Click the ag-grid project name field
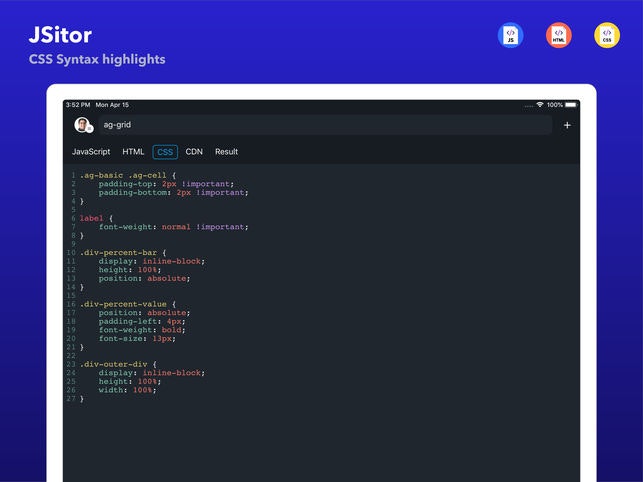 click(325, 125)
